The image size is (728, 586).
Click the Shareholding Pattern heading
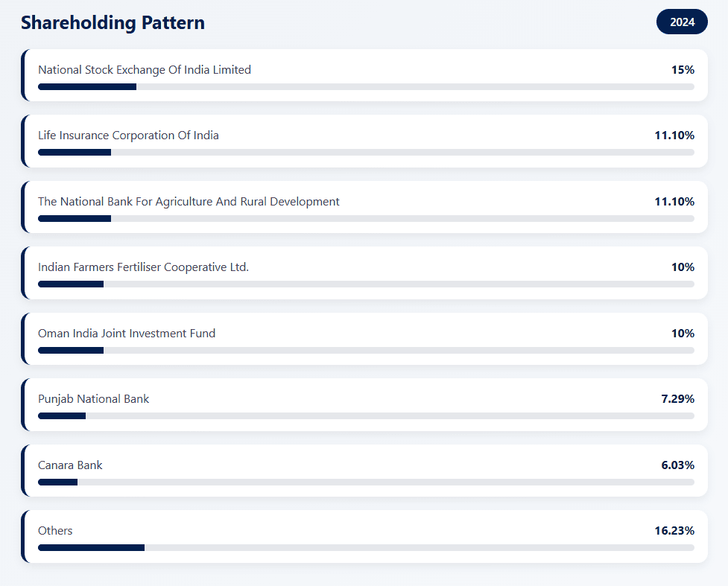tap(113, 23)
